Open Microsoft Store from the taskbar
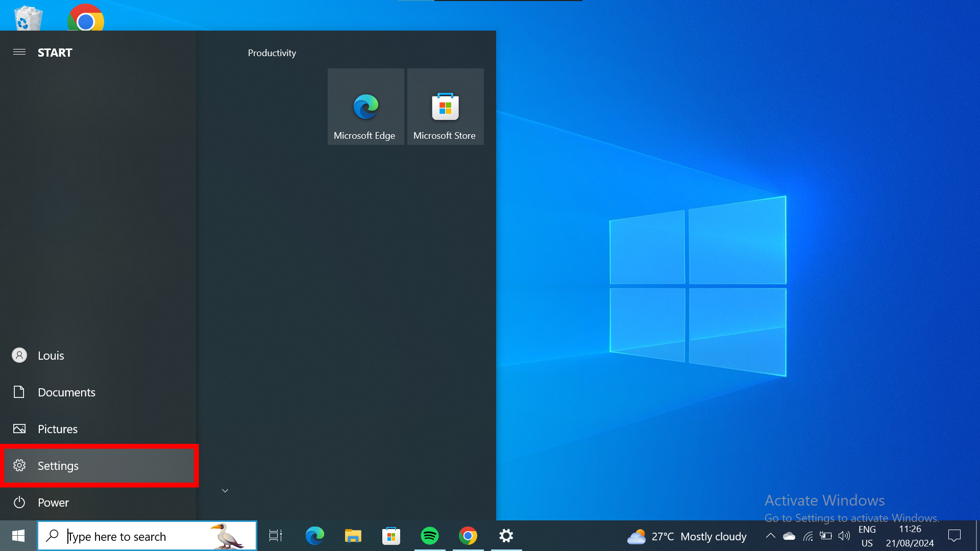The height and width of the screenshot is (551, 980). click(391, 536)
